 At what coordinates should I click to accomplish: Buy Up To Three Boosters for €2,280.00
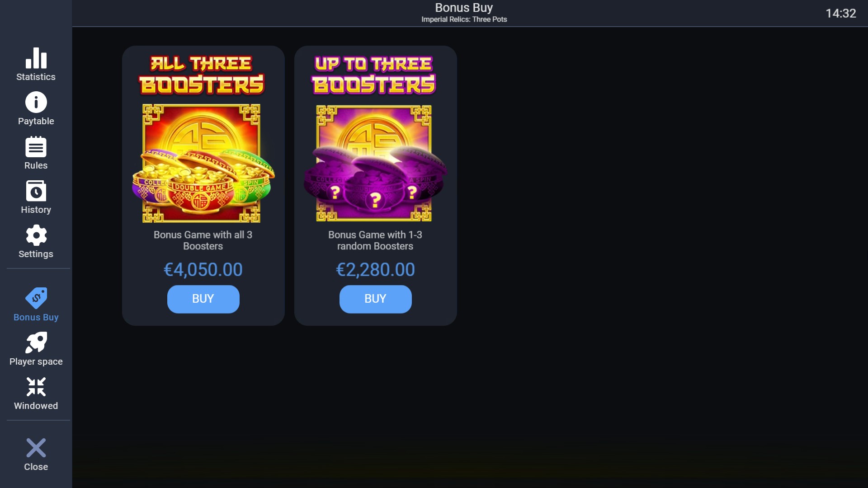375,299
